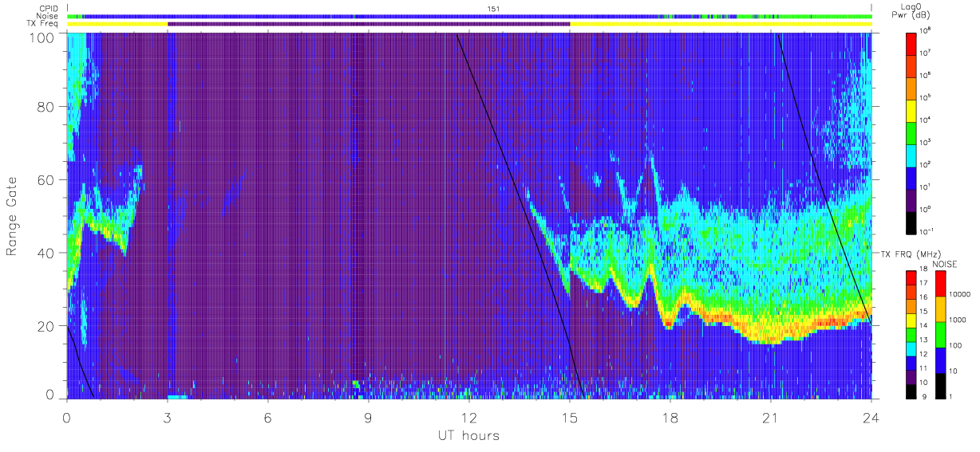The image size is (980, 452).
Task: Select the green 100 segment of NOISE colorbar
Action: pyautogui.click(x=940, y=335)
